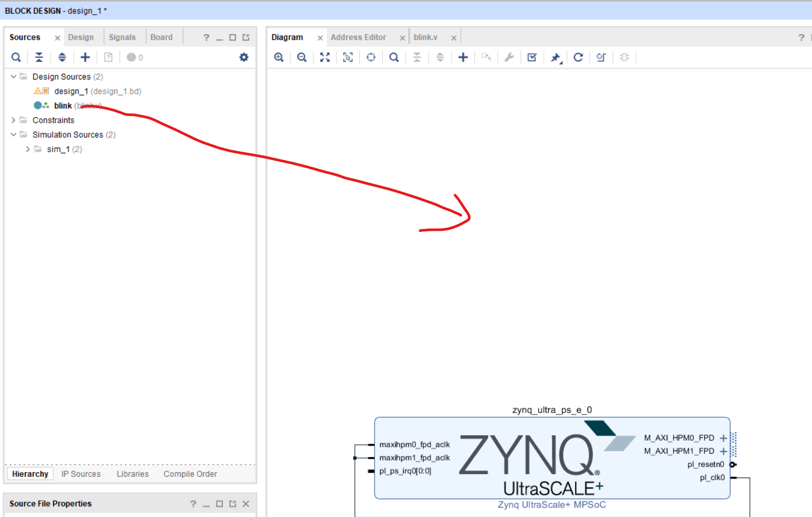Switch to the Compile Order view
This screenshot has width=812, height=517.
click(190, 474)
